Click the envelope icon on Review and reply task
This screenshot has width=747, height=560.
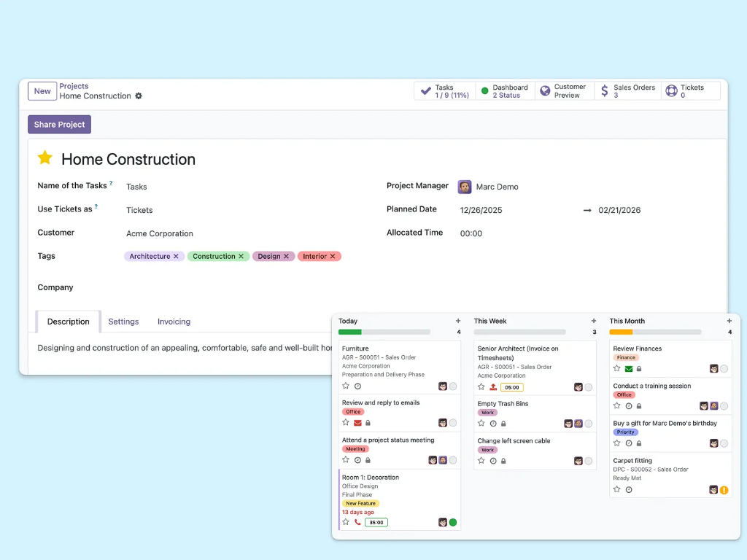[x=357, y=422]
